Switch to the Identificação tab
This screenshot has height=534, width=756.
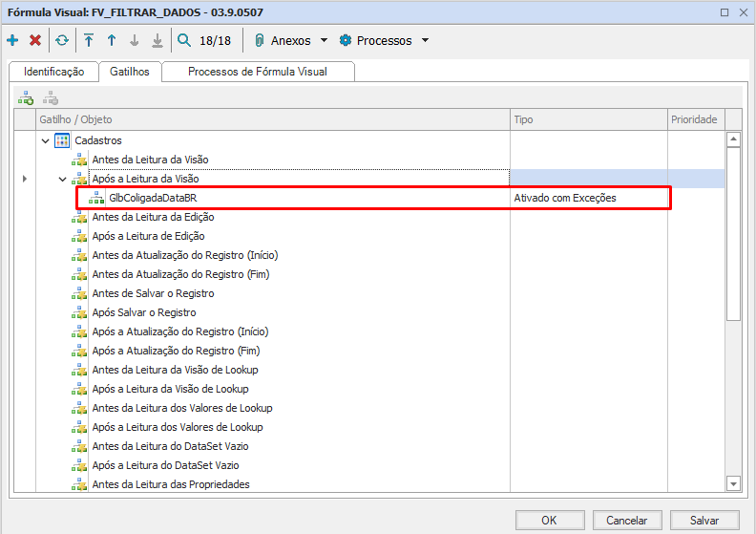(54, 72)
